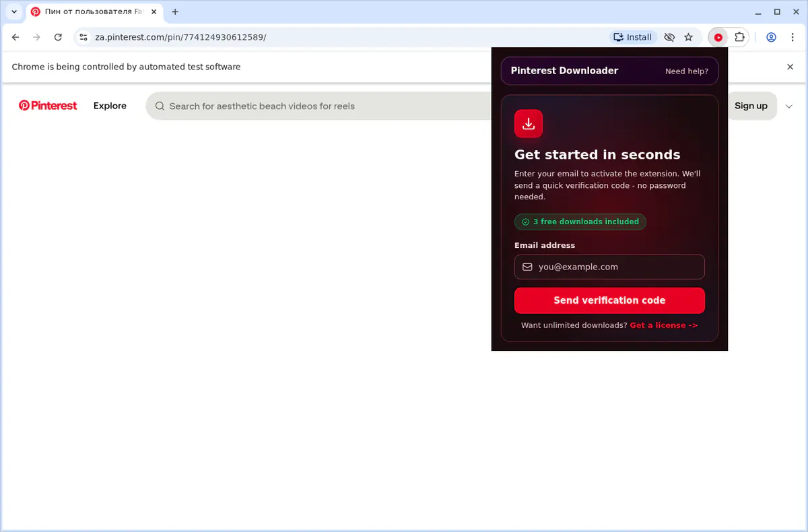Focus the Email address input field
Screen dimensions: 808x532
point(609,267)
